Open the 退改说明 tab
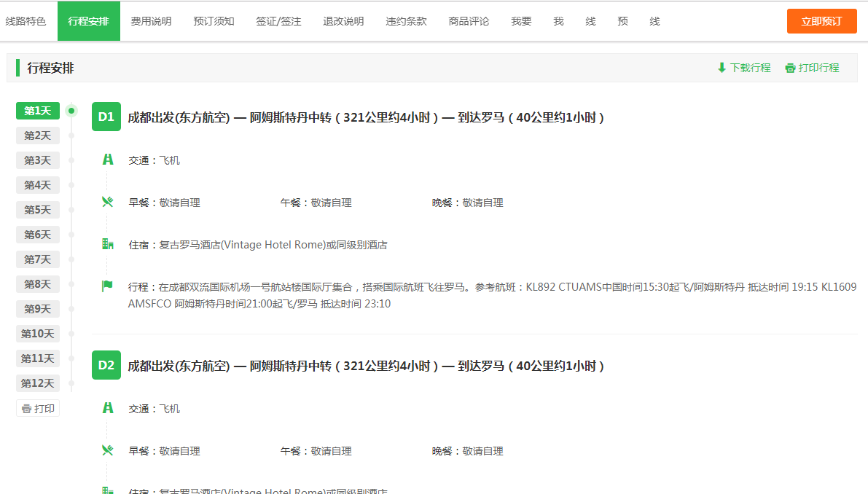The image size is (868, 494). tap(343, 21)
